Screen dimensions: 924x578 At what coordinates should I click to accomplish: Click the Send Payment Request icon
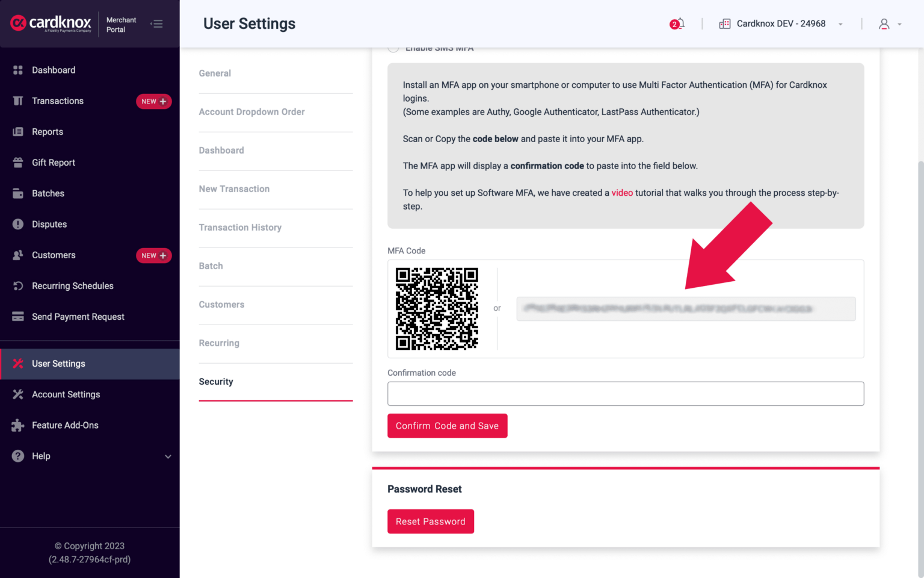coord(17,316)
